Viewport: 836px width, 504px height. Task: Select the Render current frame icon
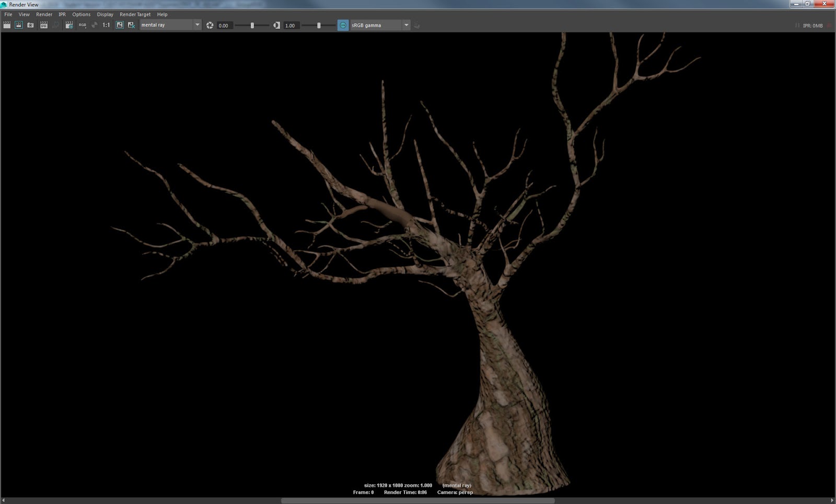pyautogui.click(x=7, y=25)
